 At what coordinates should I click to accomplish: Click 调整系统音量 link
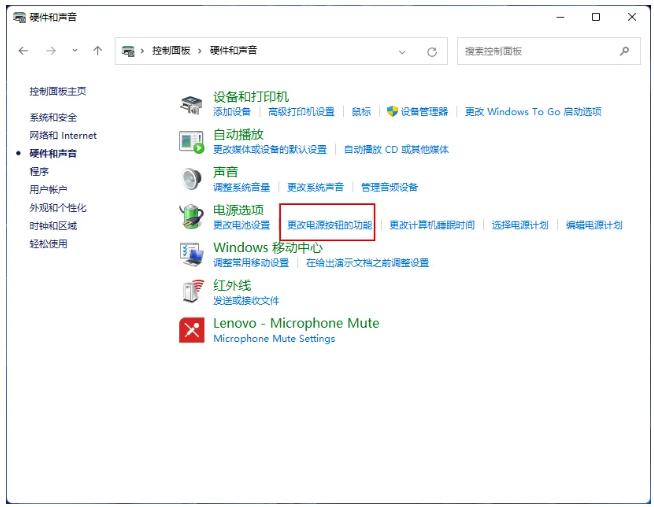coord(241,187)
